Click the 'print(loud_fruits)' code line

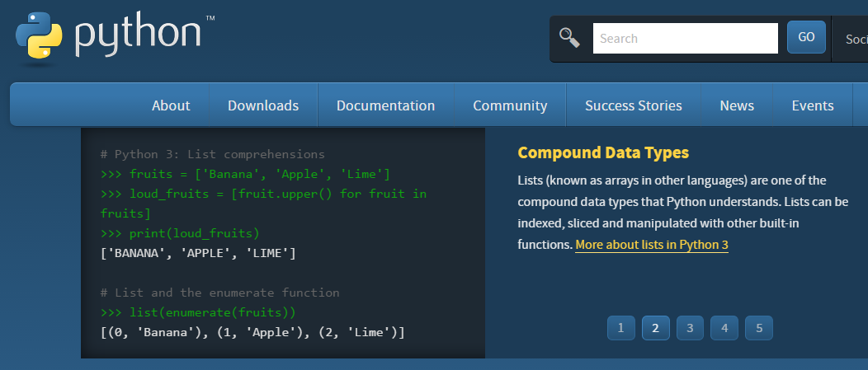[x=180, y=233]
